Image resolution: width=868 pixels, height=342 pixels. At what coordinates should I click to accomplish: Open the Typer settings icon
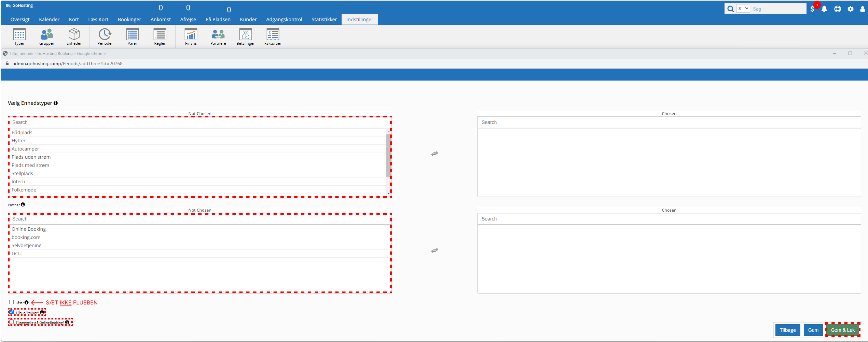[19, 35]
